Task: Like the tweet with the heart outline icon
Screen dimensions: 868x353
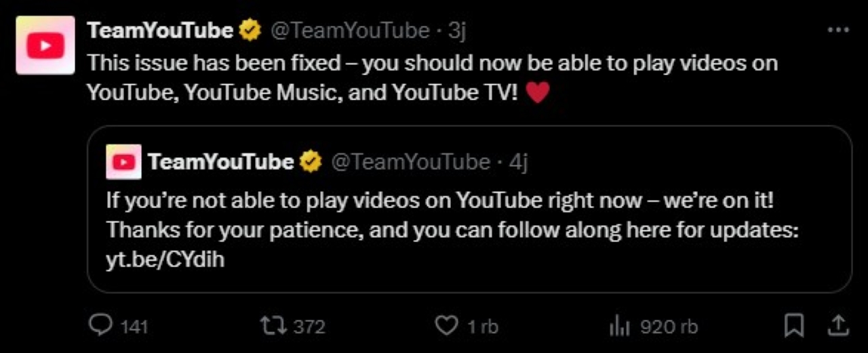Action: [x=446, y=326]
